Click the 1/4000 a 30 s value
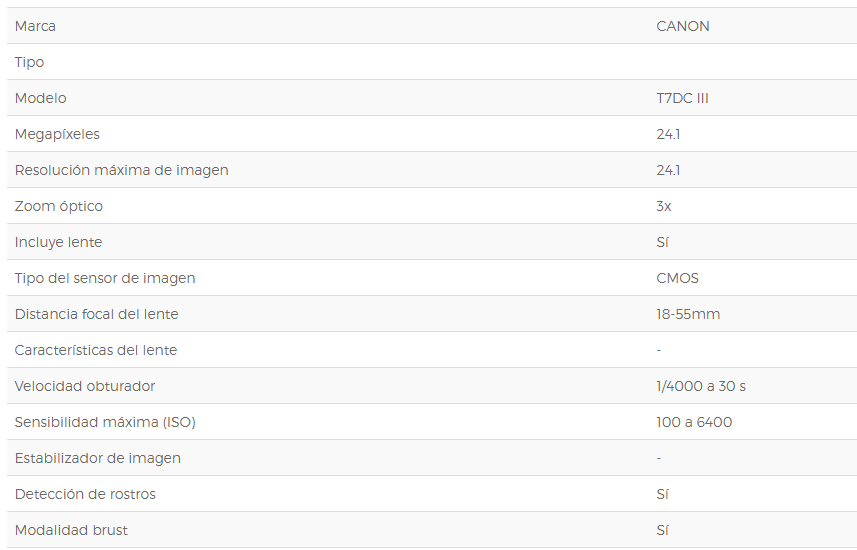The width and height of the screenshot is (857, 550). pos(701,387)
